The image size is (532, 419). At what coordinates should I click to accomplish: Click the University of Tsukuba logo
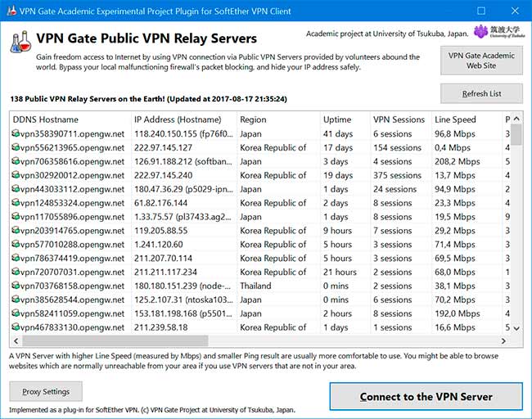click(498, 32)
